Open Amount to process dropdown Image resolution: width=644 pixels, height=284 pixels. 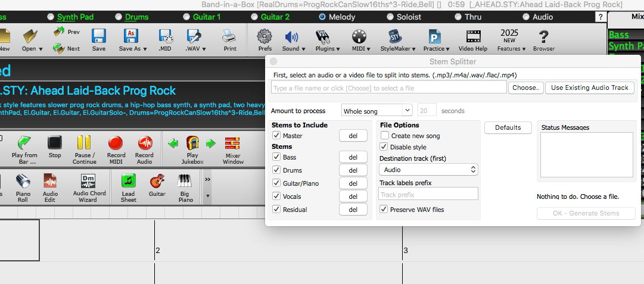pyautogui.click(x=377, y=111)
